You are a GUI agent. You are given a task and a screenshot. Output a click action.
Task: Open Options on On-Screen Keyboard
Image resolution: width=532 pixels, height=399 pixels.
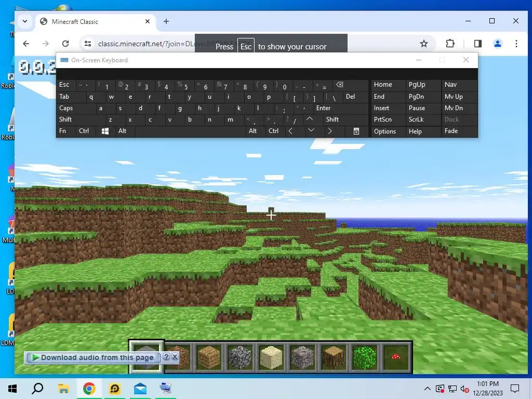[388, 131]
